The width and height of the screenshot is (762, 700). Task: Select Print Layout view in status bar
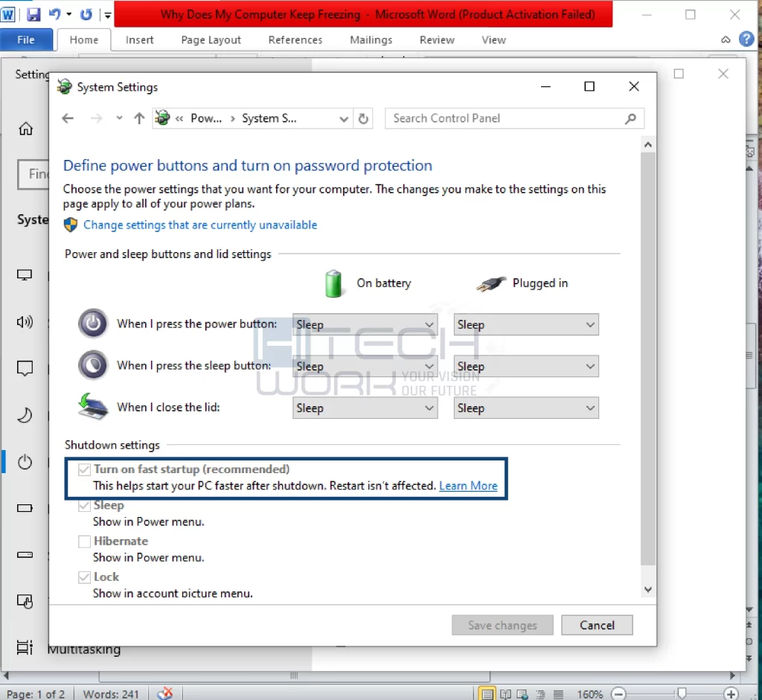[487, 694]
